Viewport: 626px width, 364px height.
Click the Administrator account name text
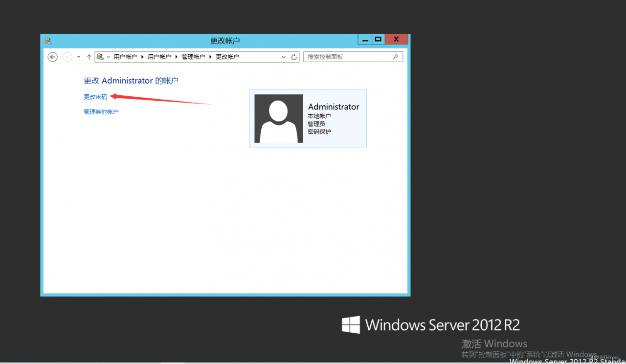coord(334,107)
